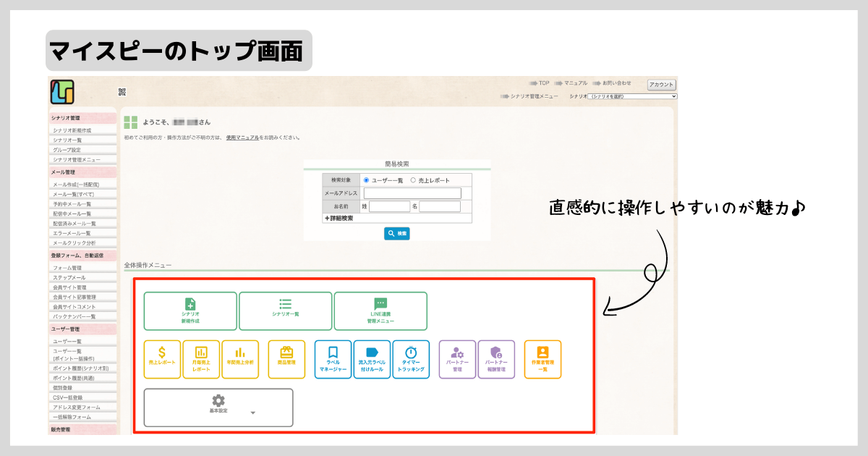Image resolution: width=868 pixels, height=456 pixels.
Task: Select the ユーザー一覧 radio button
Action: point(367,180)
